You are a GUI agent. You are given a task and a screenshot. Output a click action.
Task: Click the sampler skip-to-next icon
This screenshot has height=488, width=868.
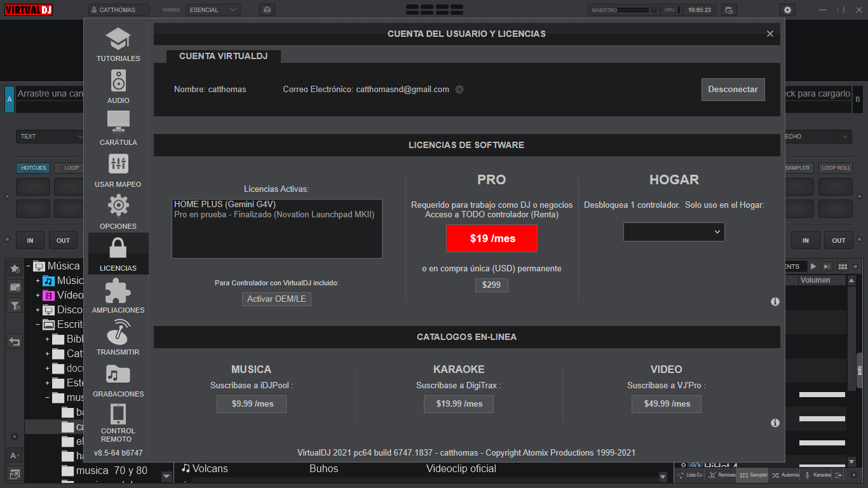(827, 266)
